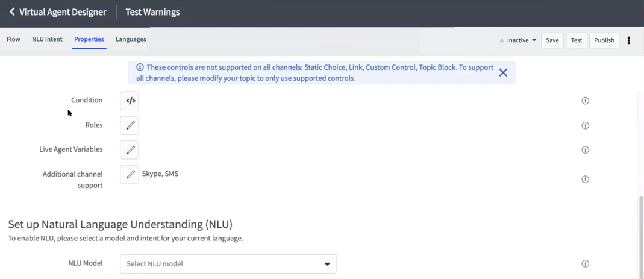644x279 pixels.
Task: Go back using the Virtual Agent Designer arrow
Action: 12,12
